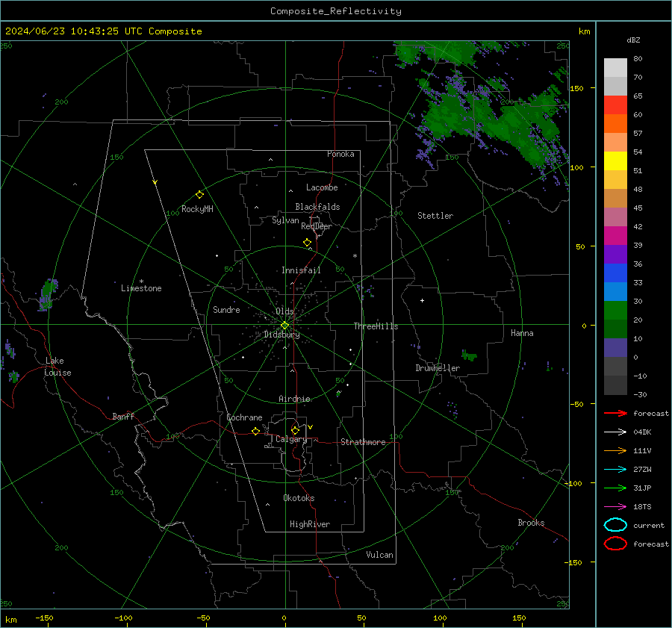672x628 pixels.
Task: Select the yellow diamond marker below Cochrane
Action: [x=255, y=431]
